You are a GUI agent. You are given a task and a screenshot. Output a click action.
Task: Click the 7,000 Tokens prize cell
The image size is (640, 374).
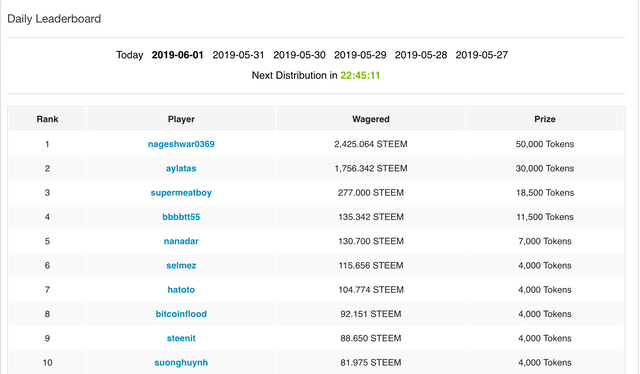(545, 241)
